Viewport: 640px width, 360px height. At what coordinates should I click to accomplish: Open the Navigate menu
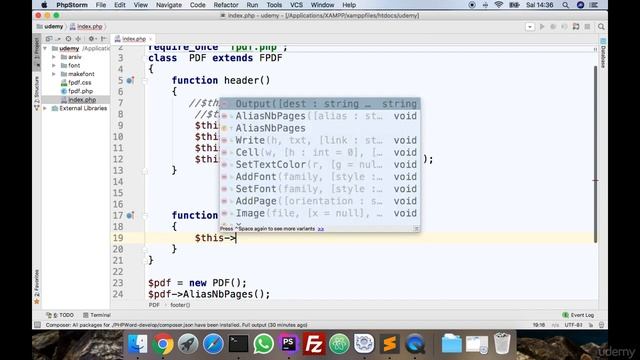[169, 5]
